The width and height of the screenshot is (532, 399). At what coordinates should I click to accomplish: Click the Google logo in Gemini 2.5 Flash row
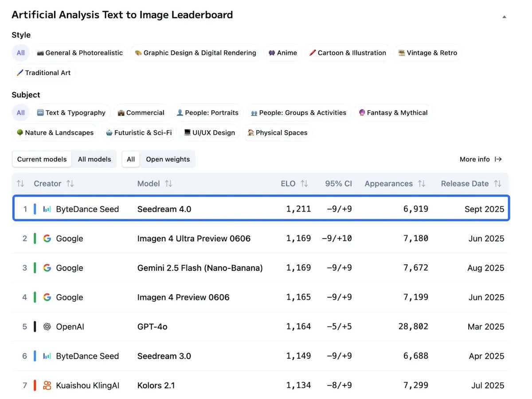[47, 268]
